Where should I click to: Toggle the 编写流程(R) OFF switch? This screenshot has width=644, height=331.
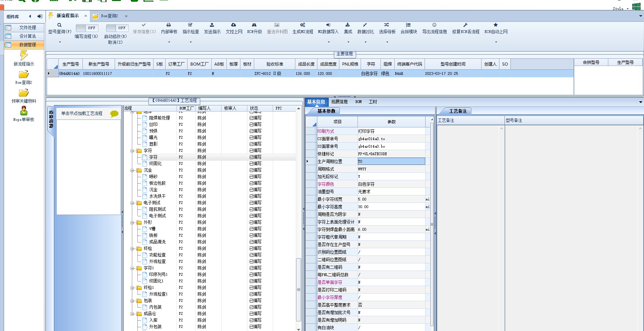[87, 28]
